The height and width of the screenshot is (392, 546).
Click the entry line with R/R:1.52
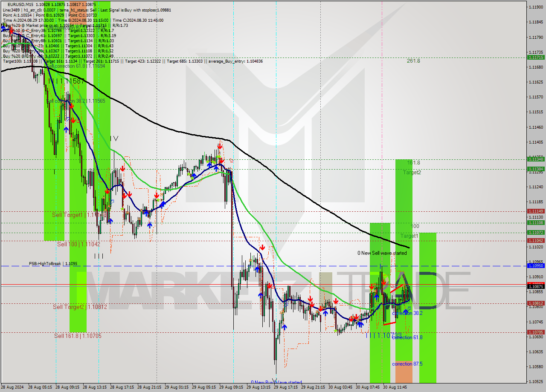coord(58,51)
